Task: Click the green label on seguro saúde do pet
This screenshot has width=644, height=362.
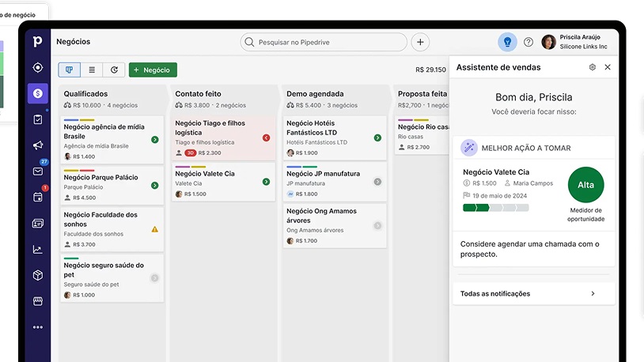Action: (71, 258)
